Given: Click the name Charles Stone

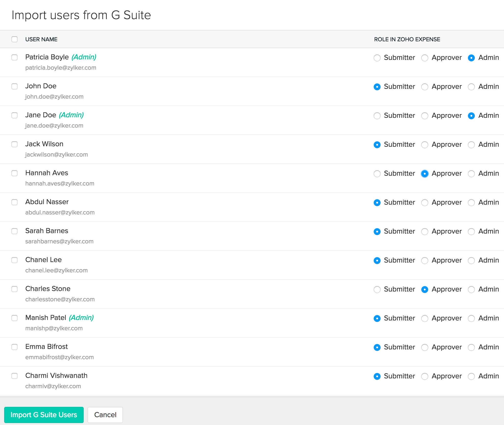Looking at the screenshot, I should (48, 289).
